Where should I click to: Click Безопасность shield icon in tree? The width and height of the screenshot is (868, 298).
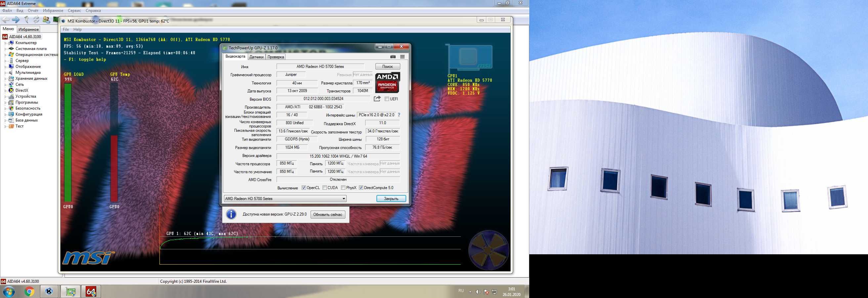(11, 108)
